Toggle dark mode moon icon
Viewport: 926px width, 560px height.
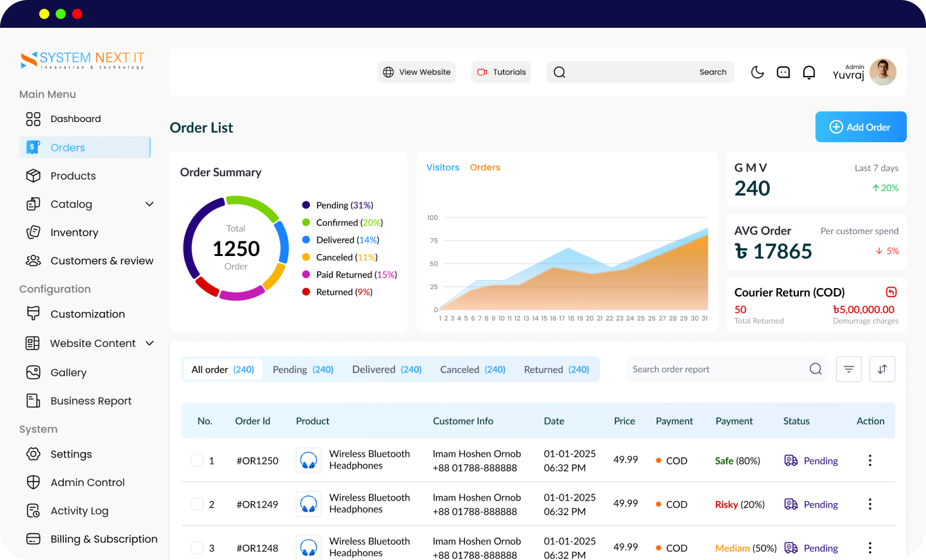[757, 72]
